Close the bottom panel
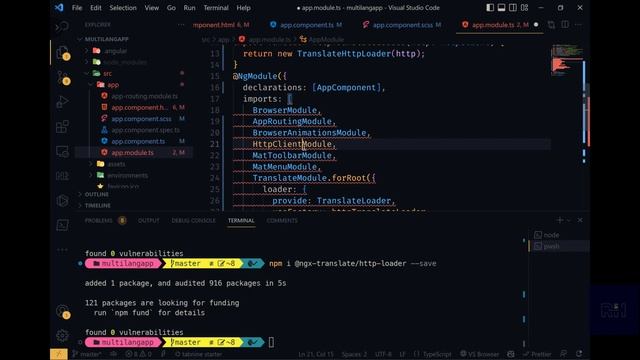640x360 pixels. point(580,220)
